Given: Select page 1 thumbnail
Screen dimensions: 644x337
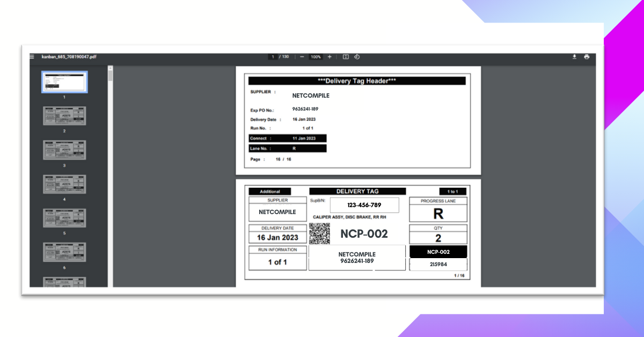Looking at the screenshot, I should tap(64, 82).
